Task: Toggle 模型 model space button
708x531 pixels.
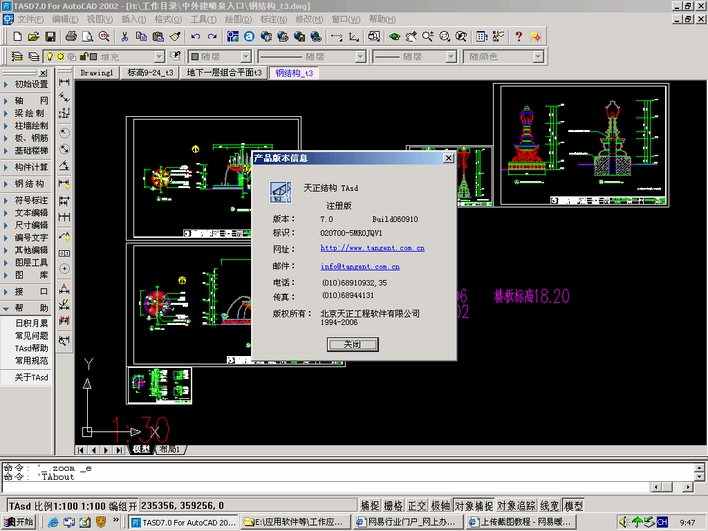Action: click(x=573, y=506)
